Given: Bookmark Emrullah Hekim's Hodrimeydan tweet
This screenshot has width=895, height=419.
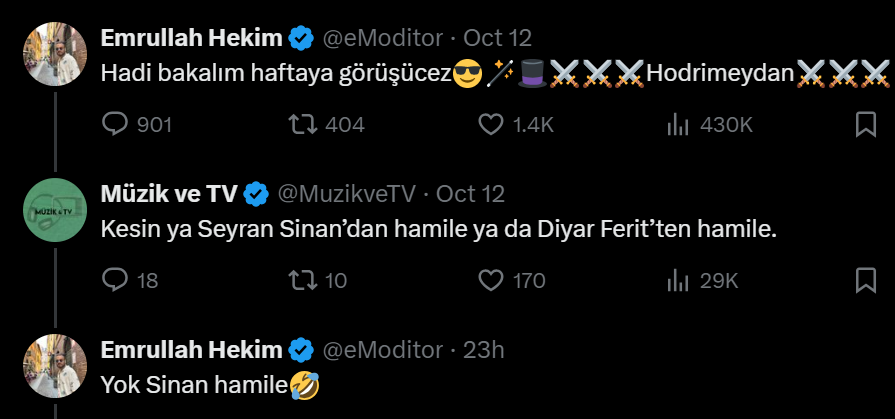Looking at the screenshot, I should click(866, 125).
